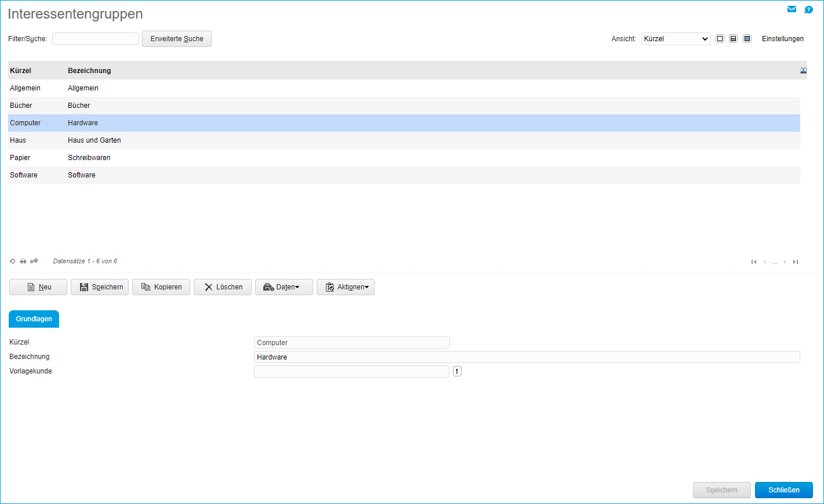Click the print icon below the table
Screen dimensions: 824x504
click(23, 262)
